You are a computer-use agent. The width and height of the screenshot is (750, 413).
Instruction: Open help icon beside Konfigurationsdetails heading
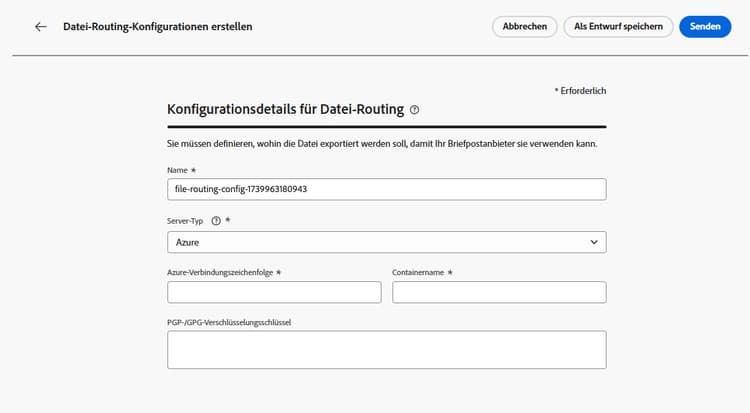414,110
